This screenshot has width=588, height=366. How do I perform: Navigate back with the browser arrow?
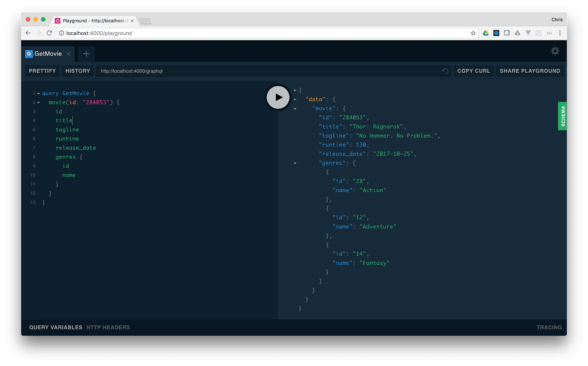coord(28,33)
